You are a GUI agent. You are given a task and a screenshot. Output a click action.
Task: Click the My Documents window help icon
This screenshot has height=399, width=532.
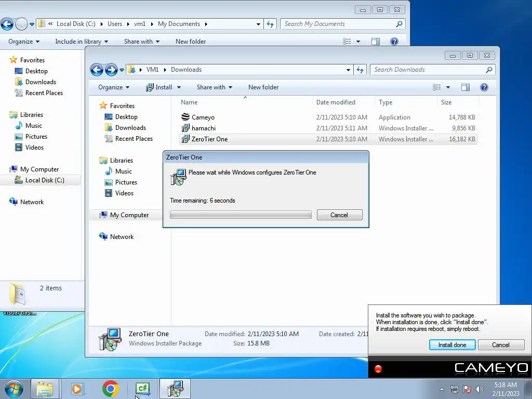[394, 42]
